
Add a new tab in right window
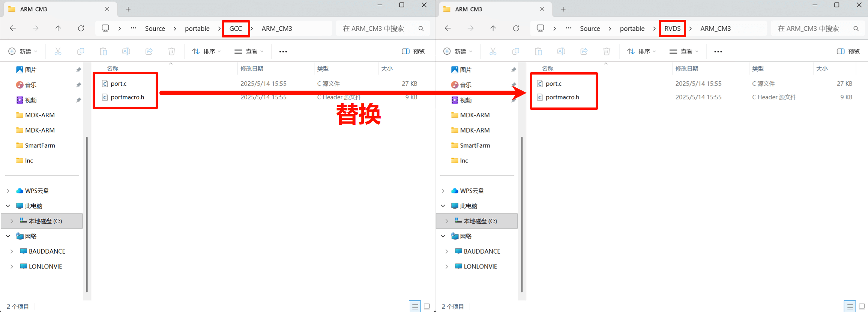coord(563,9)
